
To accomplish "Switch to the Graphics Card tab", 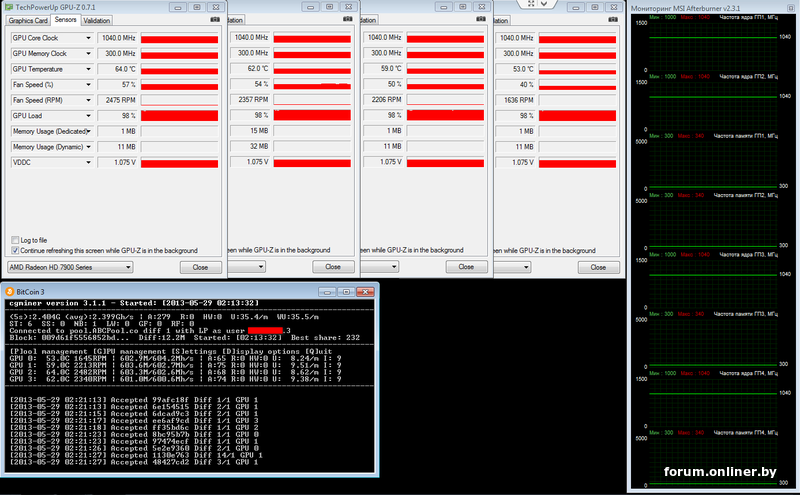I will (x=28, y=20).
